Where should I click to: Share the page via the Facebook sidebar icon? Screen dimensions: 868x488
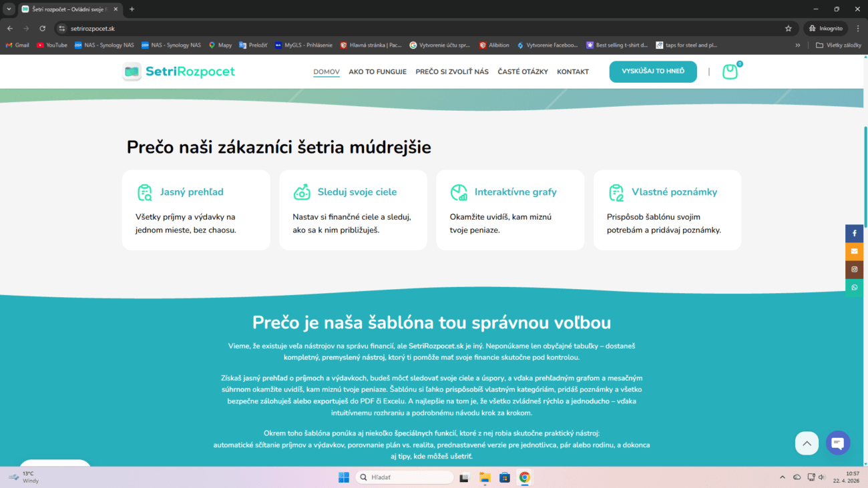854,233
